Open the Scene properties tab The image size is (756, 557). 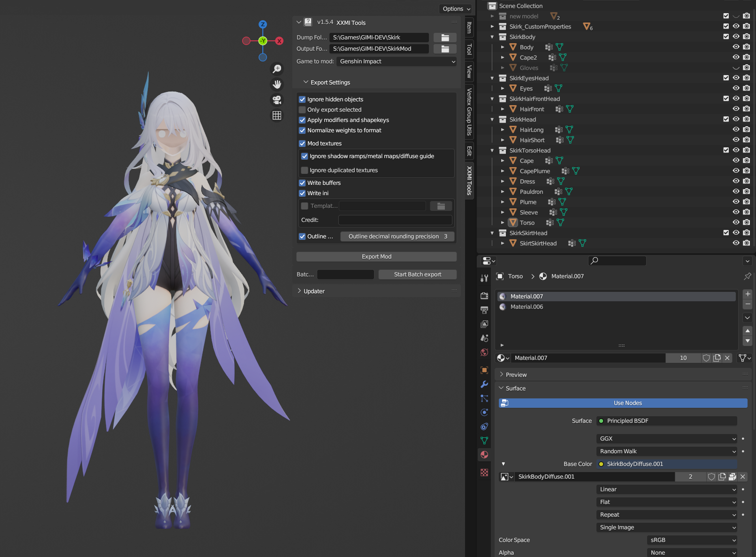pos(484,338)
